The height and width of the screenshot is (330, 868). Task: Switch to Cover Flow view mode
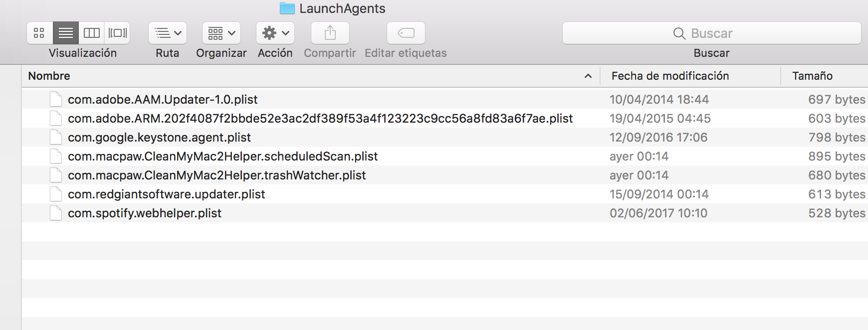pos(118,33)
